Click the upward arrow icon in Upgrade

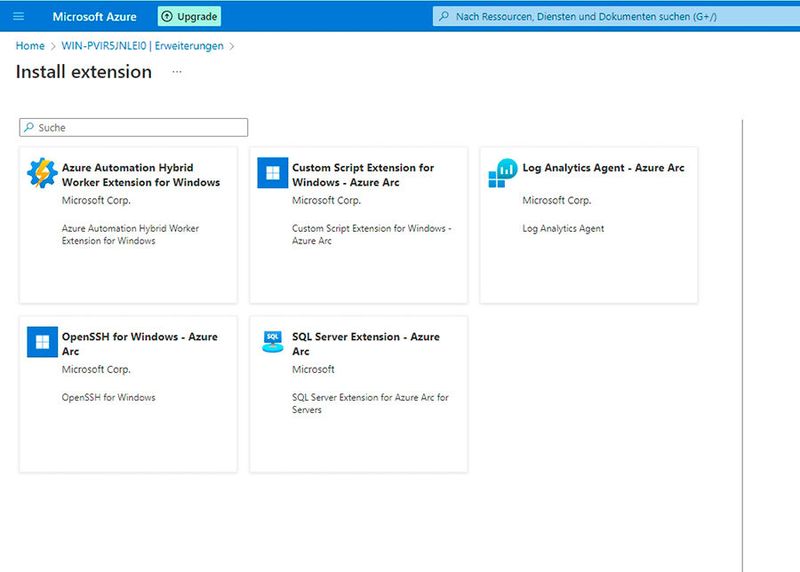pos(167,16)
